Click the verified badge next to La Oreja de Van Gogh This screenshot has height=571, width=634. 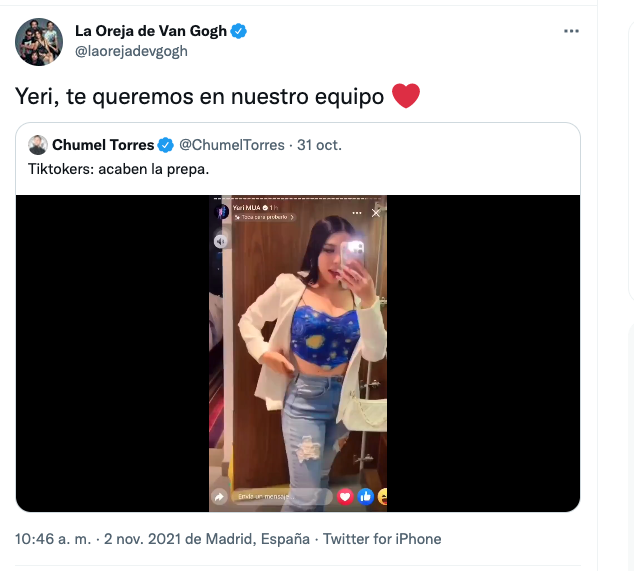pyautogui.click(x=239, y=31)
